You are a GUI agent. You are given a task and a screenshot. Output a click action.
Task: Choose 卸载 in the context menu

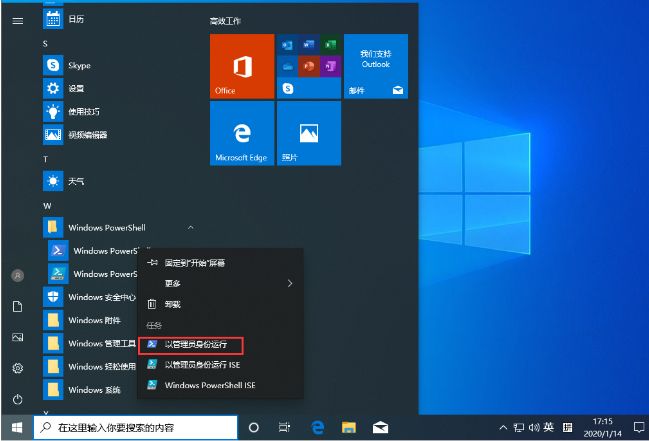tap(220, 304)
